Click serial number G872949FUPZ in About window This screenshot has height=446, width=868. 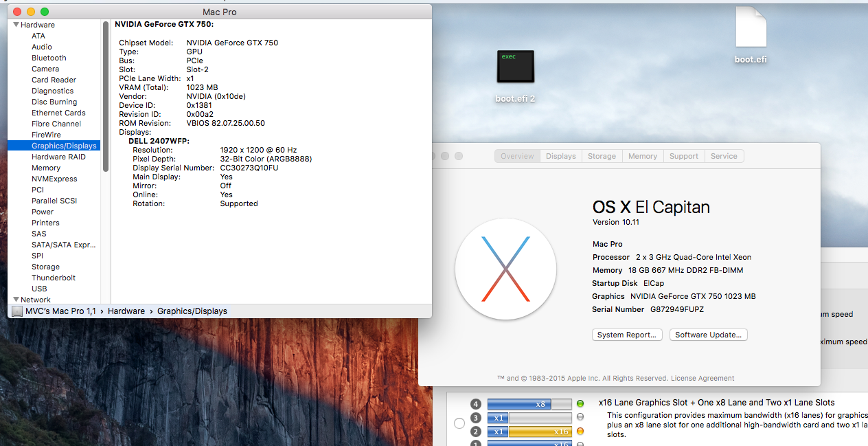click(677, 309)
